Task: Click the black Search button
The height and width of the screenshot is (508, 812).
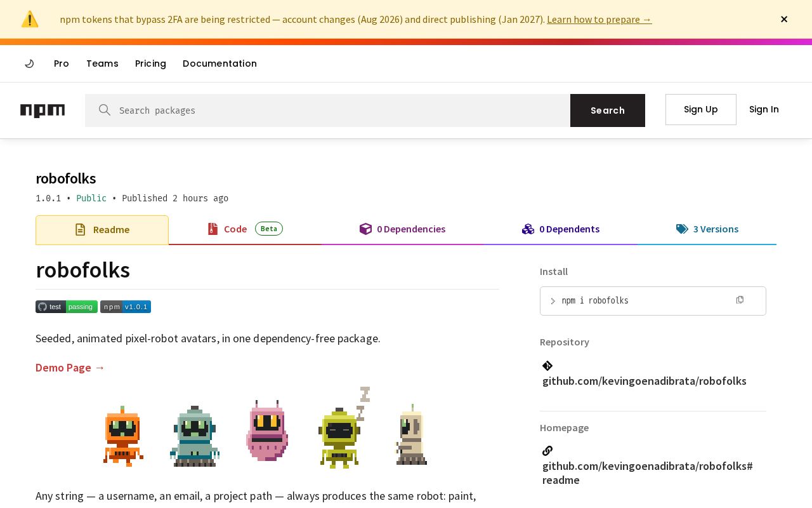Action: (x=608, y=110)
